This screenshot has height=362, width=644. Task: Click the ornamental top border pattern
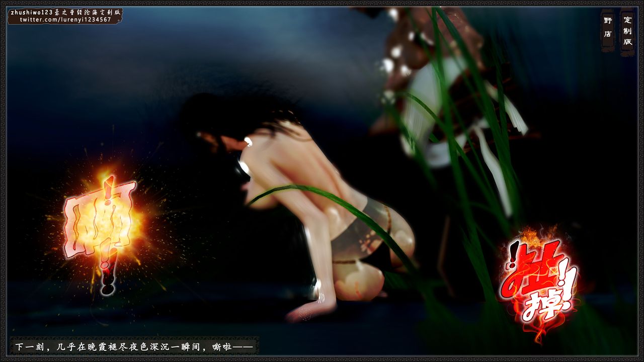(322, 3)
